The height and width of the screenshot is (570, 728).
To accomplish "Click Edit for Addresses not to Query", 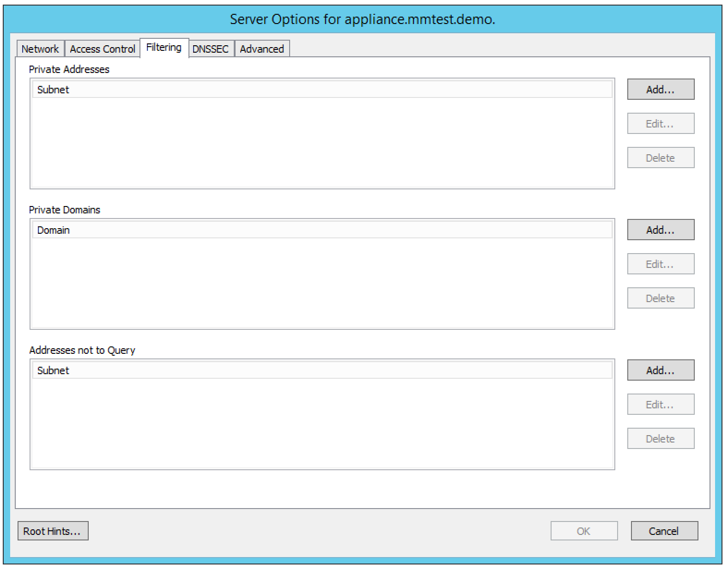I will click(660, 405).
